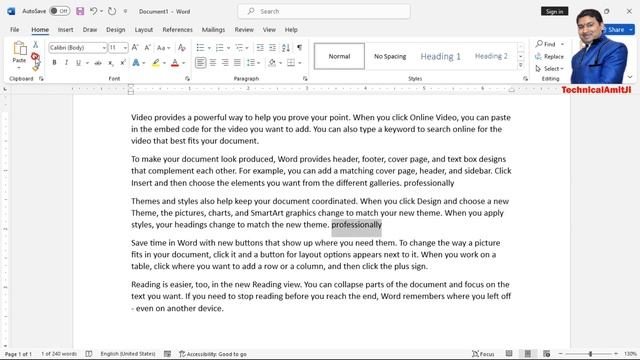
Task: Click the Increase Indent icon
Action: 272,48
